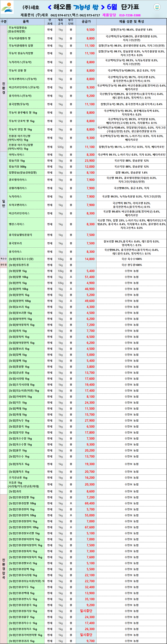Image resolution: width=167 pixels, height=644 pixels.
Task: Click the 23,900 price cell
Action: tap(90, 161)
